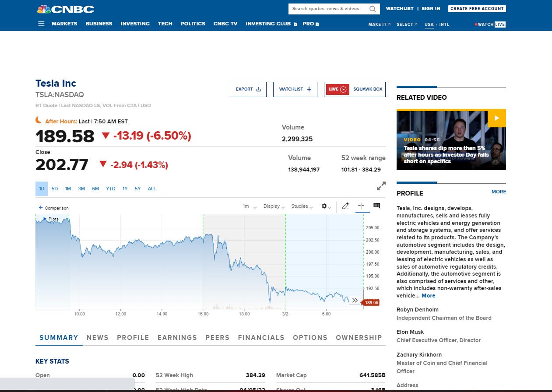Select the 5D chart range

click(55, 189)
